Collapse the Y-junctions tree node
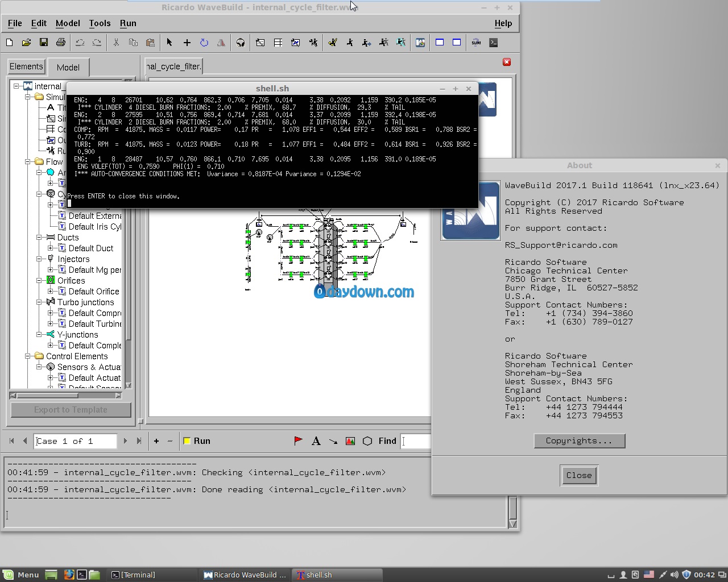The image size is (728, 582). pyautogui.click(x=39, y=335)
